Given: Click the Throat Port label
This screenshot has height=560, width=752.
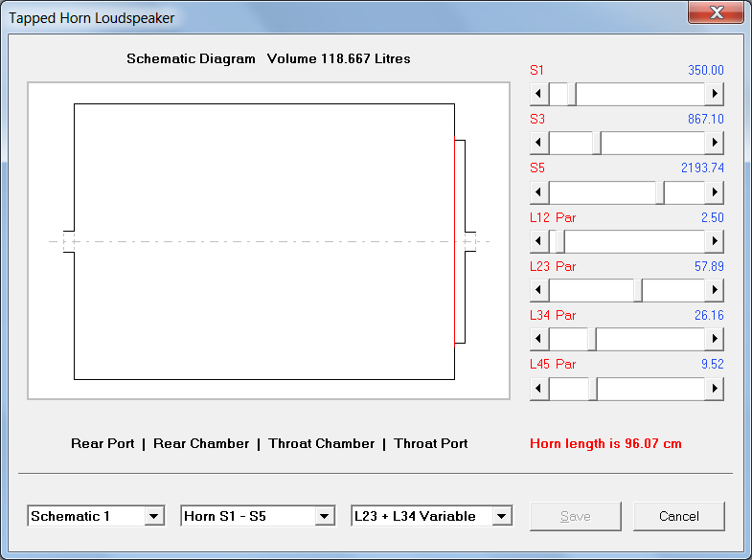Looking at the screenshot, I should 431,443.
